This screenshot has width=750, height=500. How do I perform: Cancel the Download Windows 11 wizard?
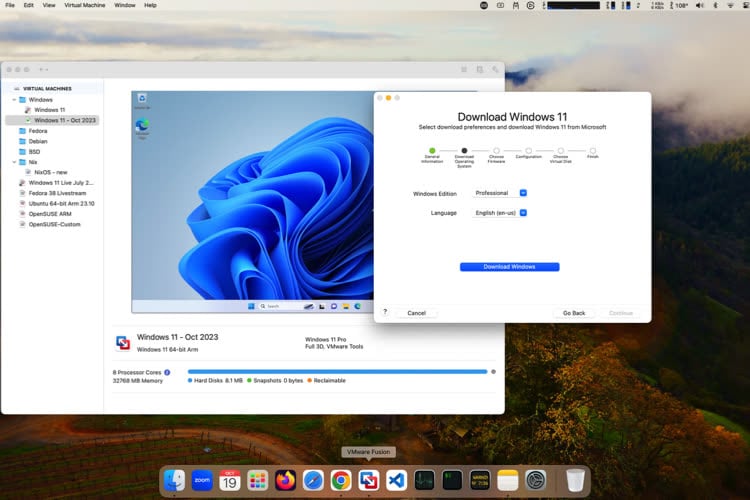[416, 313]
